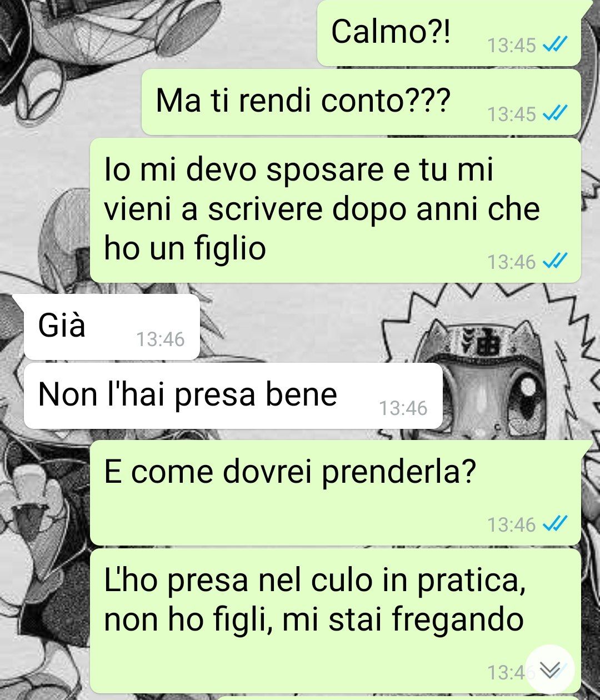Viewport: 600px width, 700px height.
Task: Tap the scroll-to-bottom double chevron button
Action: [550, 671]
